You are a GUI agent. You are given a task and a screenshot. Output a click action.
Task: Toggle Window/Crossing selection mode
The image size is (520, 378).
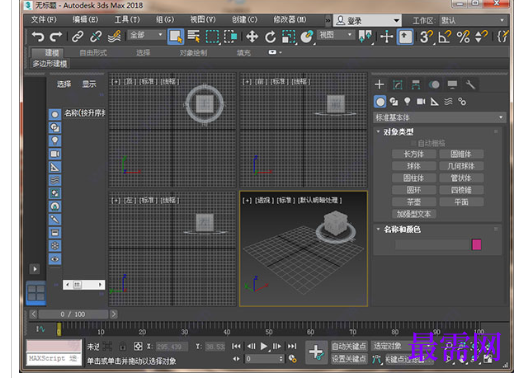(x=230, y=37)
